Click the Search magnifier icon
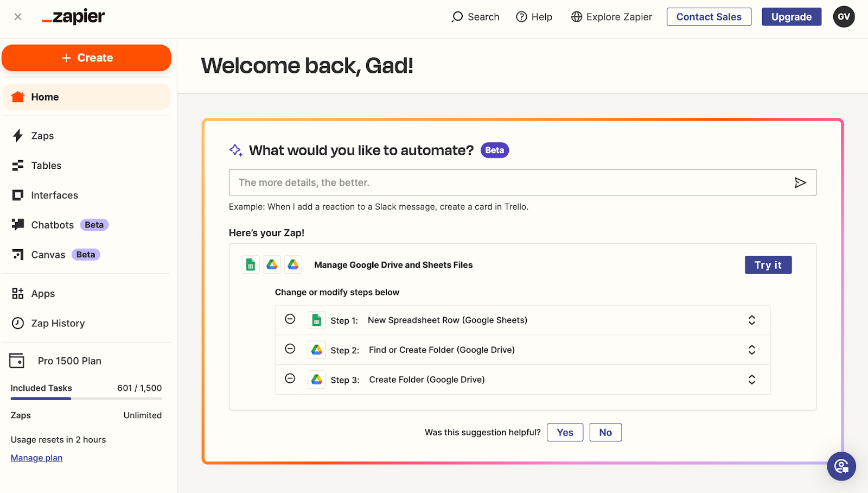The height and width of the screenshot is (493, 868). 457,17
